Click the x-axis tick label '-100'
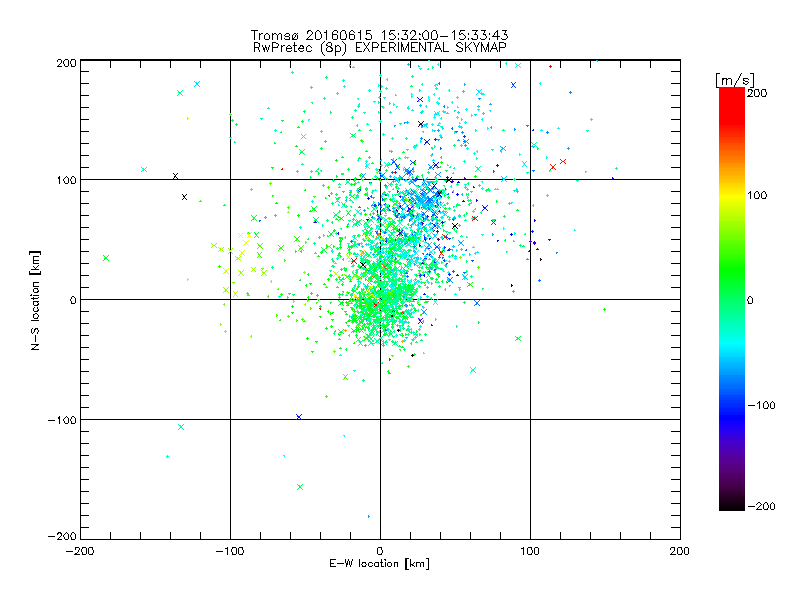The image size is (800, 600). (230, 551)
